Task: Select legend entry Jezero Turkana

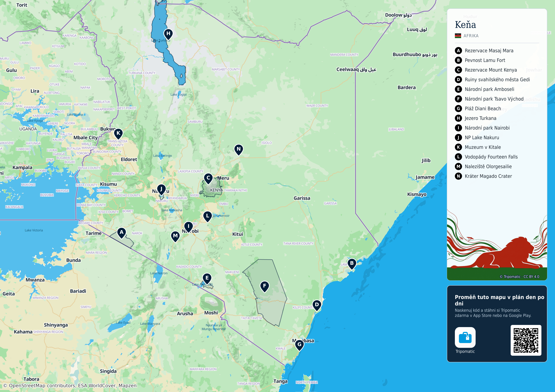Action: [x=475, y=118]
